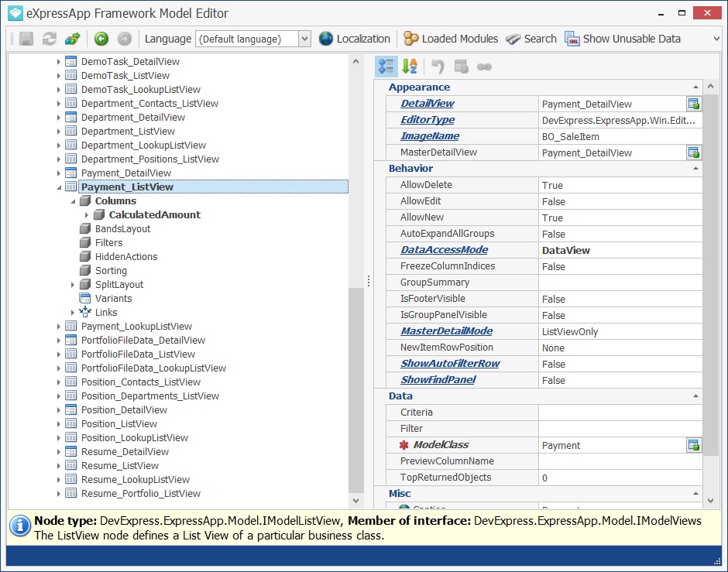Click the MasterDetailView navigate button
Image resolution: width=728 pixels, height=572 pixels.
(694, 152)
